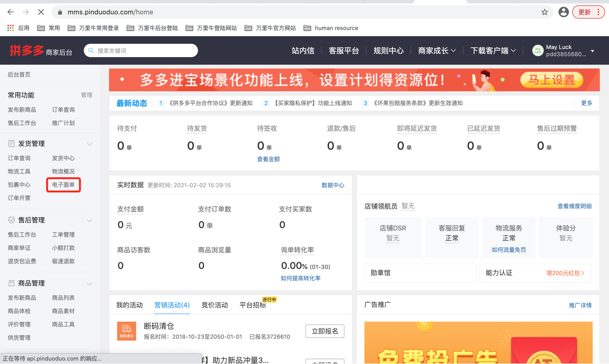
Task: Click 查看维度明细 link
Action: pos(575,206)
